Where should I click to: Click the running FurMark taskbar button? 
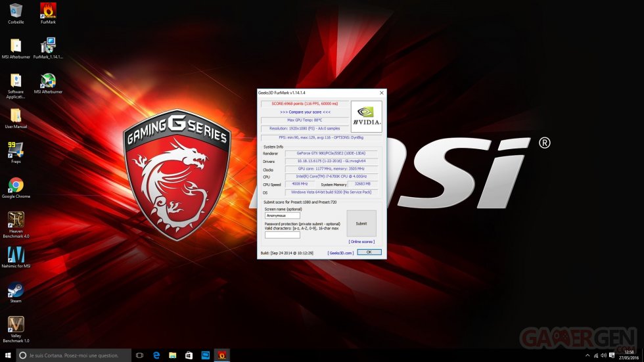(x=222, y=355)
